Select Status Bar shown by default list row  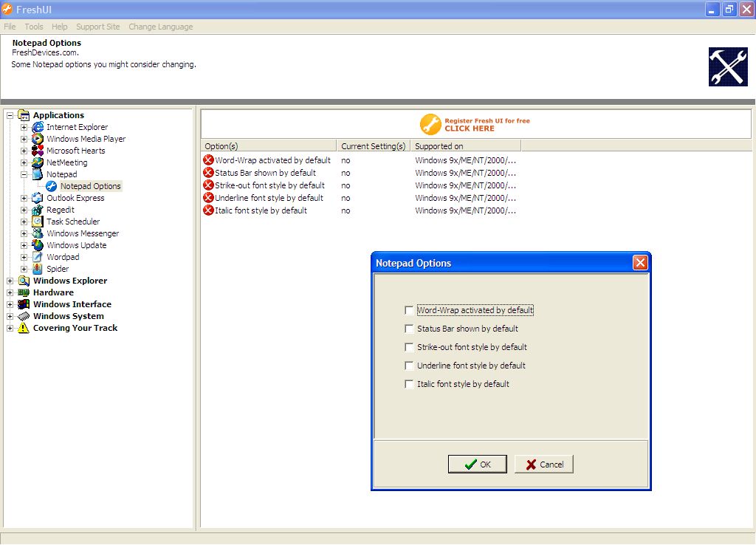[360, 173]
